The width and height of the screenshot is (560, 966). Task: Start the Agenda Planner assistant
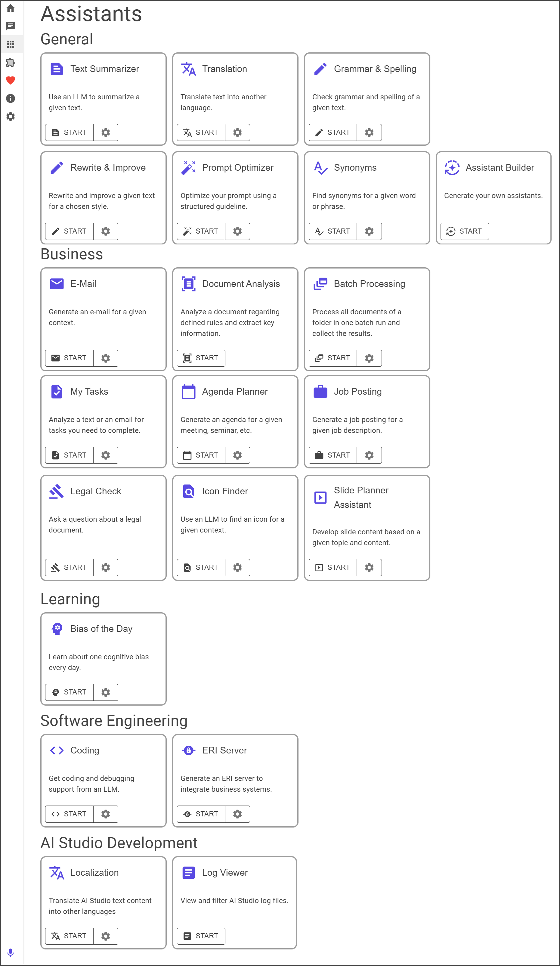(x=201, y=455)
